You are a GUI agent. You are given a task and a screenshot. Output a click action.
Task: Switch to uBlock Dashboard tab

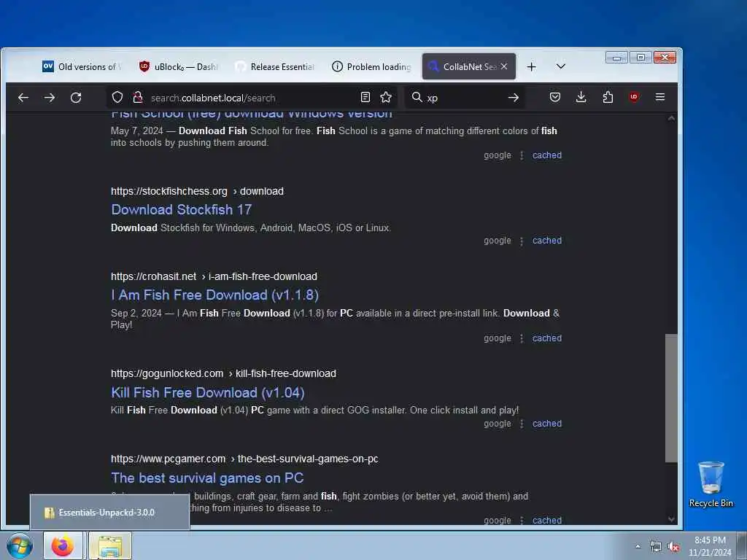click(x=179, y=66)
